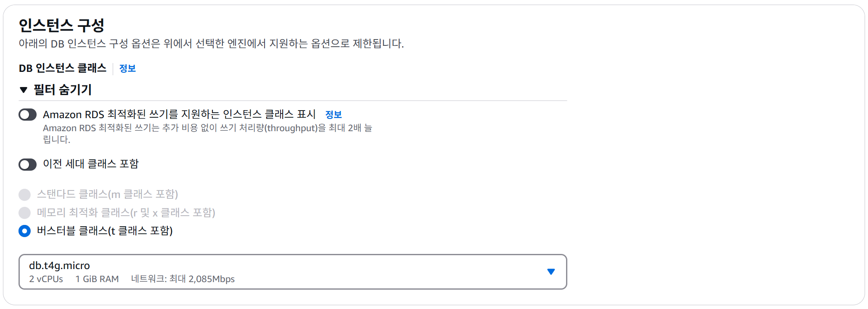The width and height of the screenshot is (868, 309).
Task: Toggle the Amazon RDS 최적화된 쓰기 switch
Action: pyautogui.click(x=28, y=115)
